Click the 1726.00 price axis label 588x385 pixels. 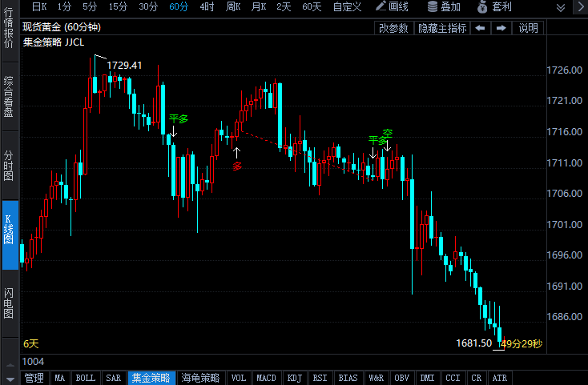click(565, 70)
